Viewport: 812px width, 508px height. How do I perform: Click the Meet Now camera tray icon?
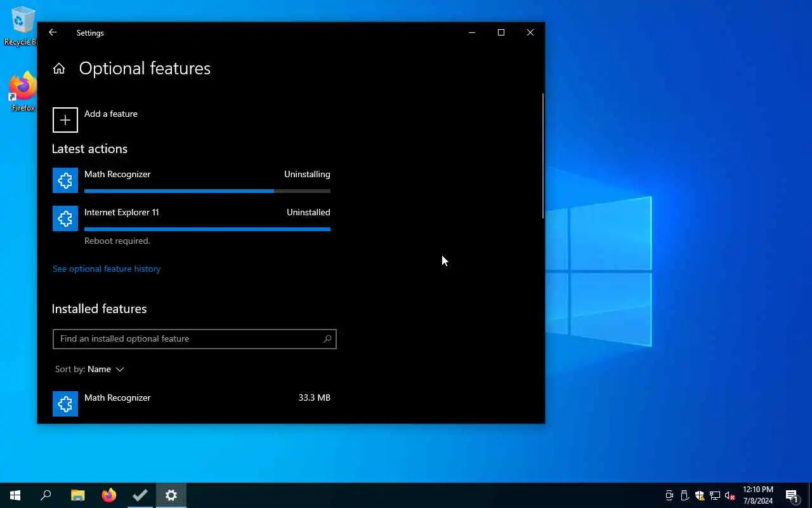pyautogui.click(x=669, y=495)
